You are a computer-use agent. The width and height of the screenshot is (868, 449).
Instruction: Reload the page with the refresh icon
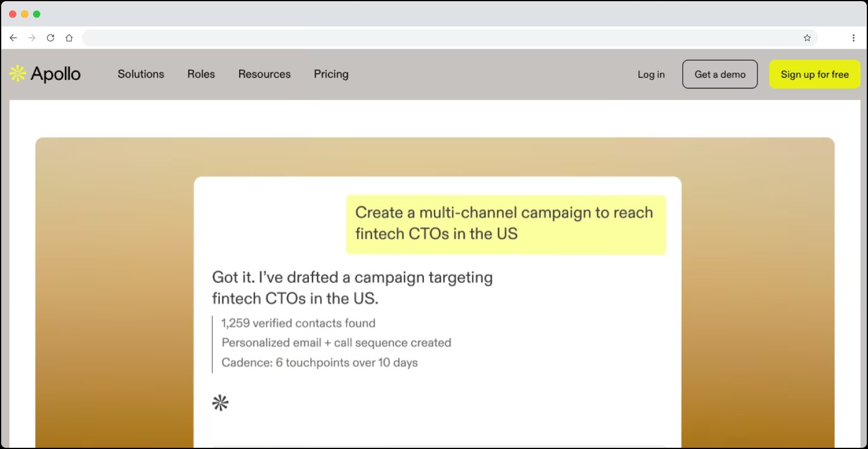tap(50, 38)
